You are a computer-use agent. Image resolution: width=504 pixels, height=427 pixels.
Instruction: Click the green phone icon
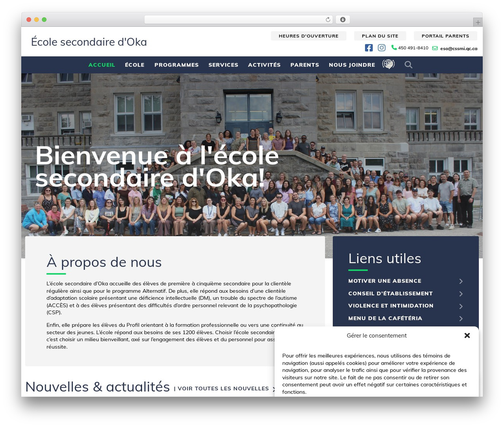(394, 47)
